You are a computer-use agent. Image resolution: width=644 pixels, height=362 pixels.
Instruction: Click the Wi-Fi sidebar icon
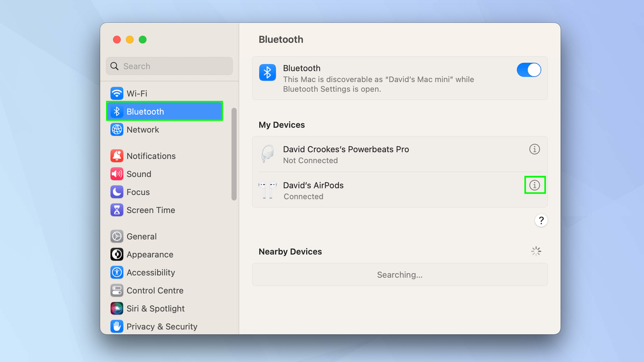(117, 93)
